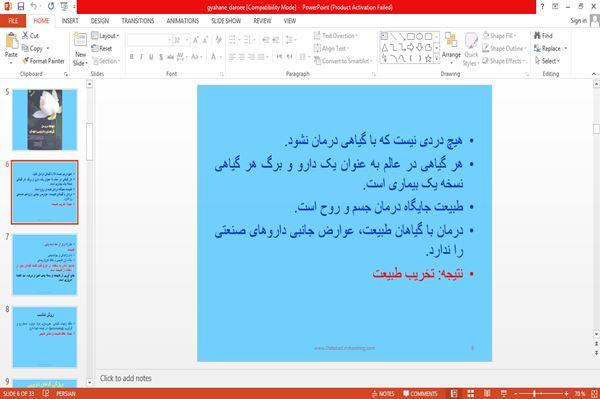Screen dimensions: 600x399
Task: Cut the selection with scissors icon
Action: [x=25, y=36]
